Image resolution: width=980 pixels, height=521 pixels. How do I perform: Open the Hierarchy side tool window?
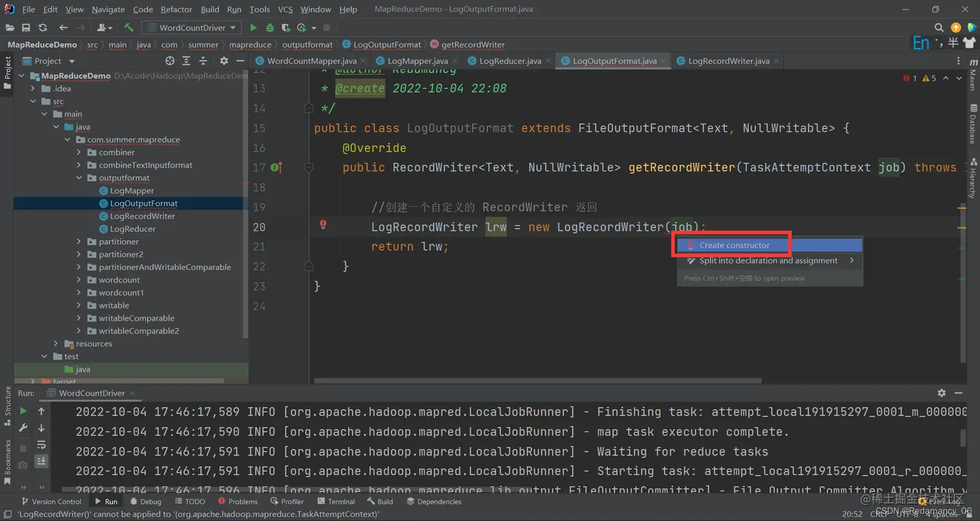pos(972,177)
